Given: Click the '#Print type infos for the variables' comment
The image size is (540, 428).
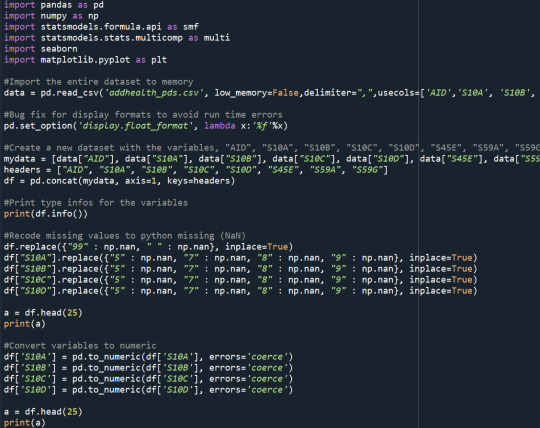Looking at the screenshot, I should pos(96,203).
